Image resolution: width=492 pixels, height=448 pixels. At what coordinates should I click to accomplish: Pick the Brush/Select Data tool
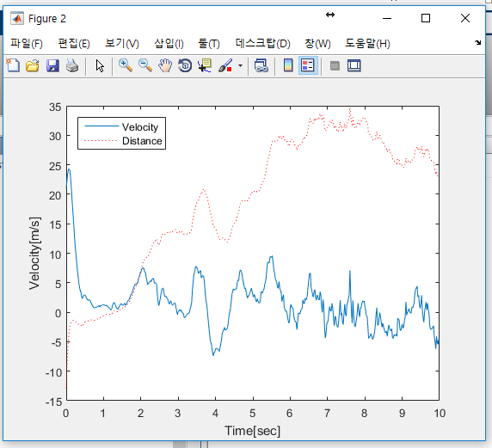225,66
